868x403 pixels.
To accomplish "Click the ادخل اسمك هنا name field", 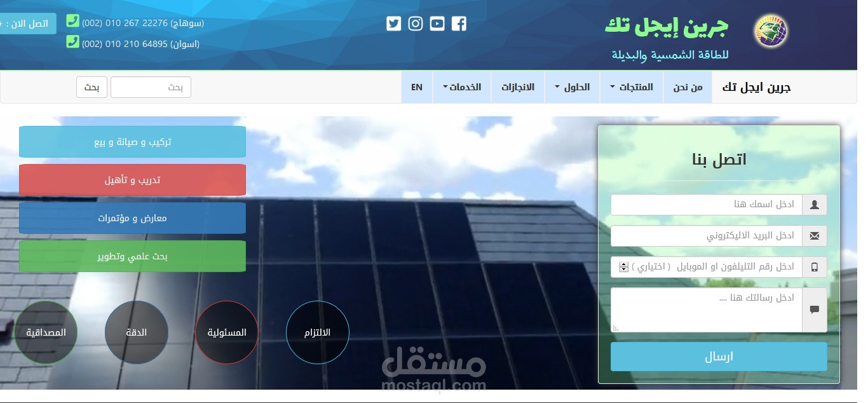I will click(x=707, y=205).
